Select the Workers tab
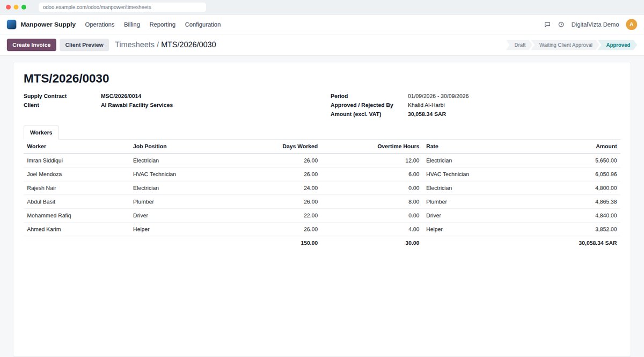This screenshot has width=644, height=357. pyautogui.click(x=41, y=133)
